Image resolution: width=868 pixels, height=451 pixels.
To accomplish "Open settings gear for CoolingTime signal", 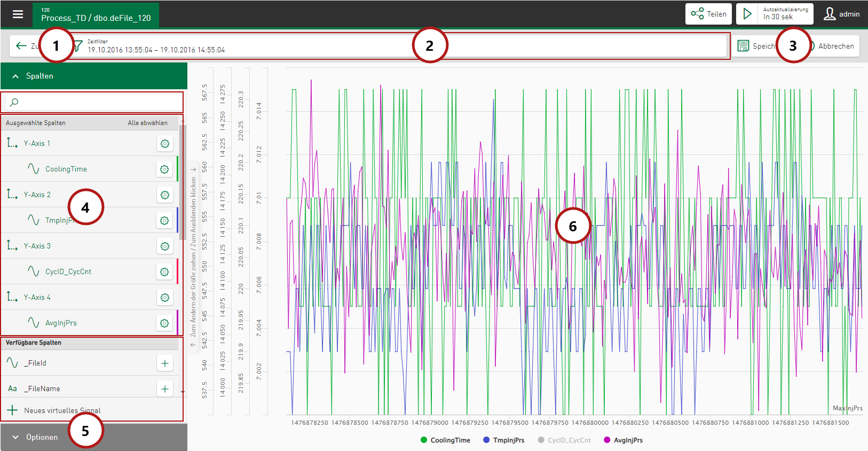I will 165,169.
